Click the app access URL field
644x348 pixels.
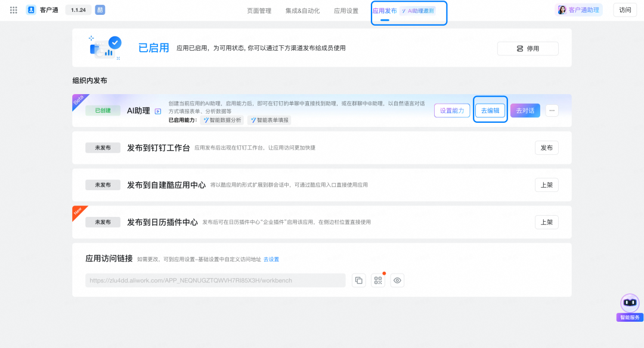click(215, 280)
